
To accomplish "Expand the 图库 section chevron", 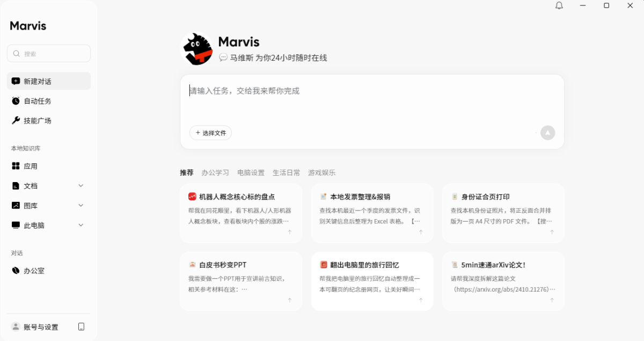I will point(81,205).
